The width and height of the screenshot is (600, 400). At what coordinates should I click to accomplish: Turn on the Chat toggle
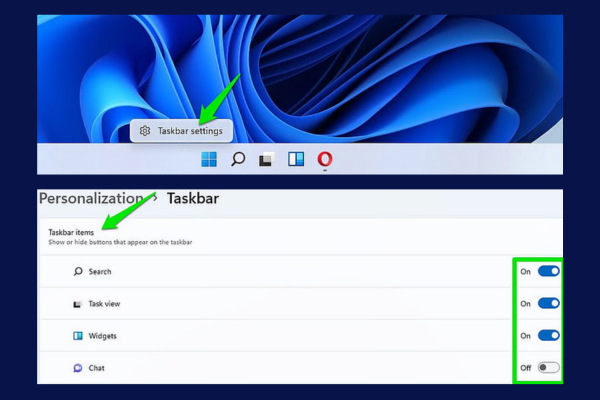tap(549, 368)
